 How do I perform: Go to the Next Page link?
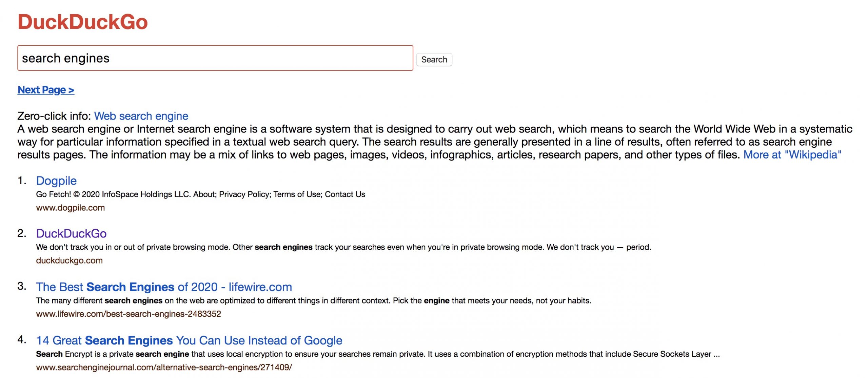click(x=46, y=90)
